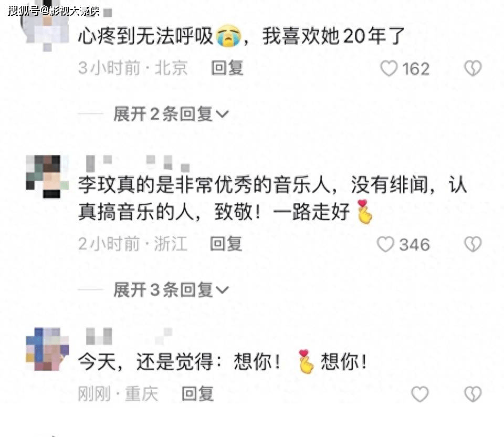Expand 展开2条回复 under Beijing comment
The height and width of the screenshot is (437, 504).
pyautogui.click(x=171, y=114)
